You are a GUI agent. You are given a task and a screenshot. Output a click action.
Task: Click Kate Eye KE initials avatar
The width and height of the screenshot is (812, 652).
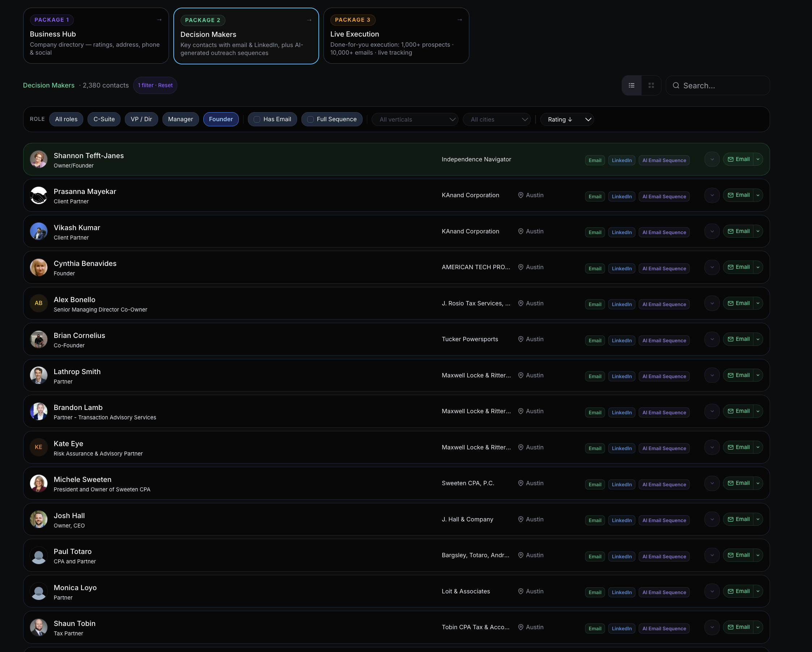coord(38,447)
